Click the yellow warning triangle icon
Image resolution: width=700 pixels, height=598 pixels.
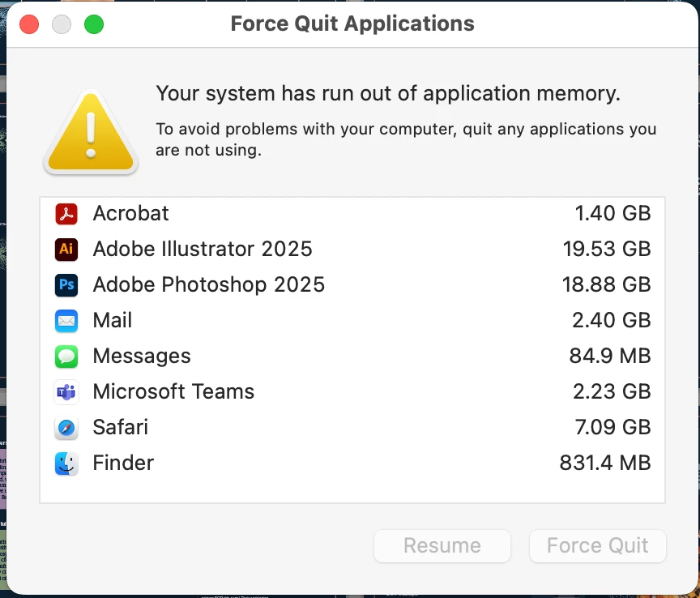[x=91, y=134]
